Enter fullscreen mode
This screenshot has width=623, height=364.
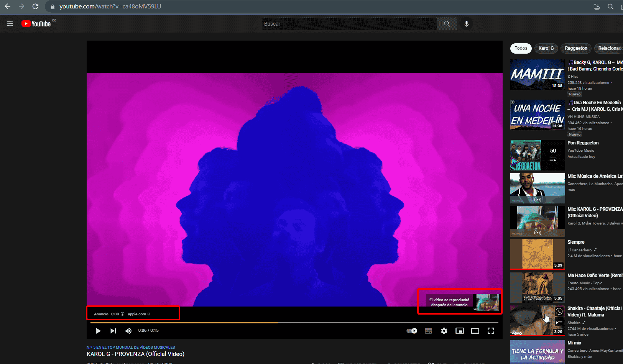coord(491,331)
